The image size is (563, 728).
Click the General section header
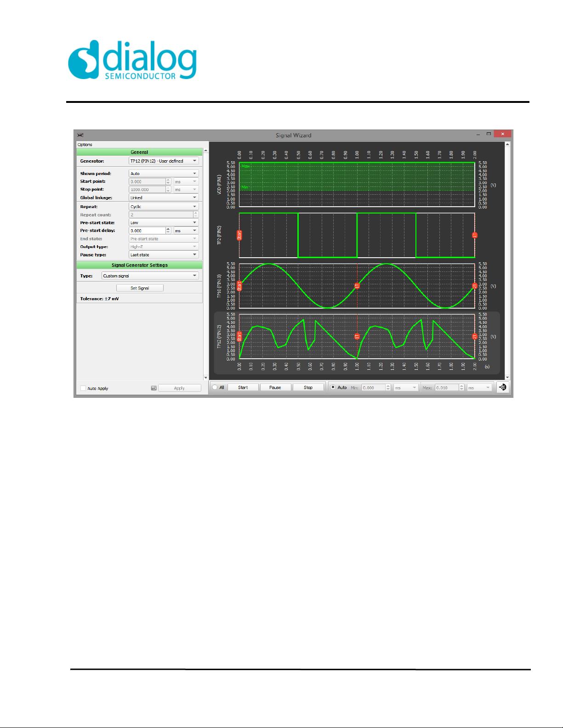pos(139,152)
